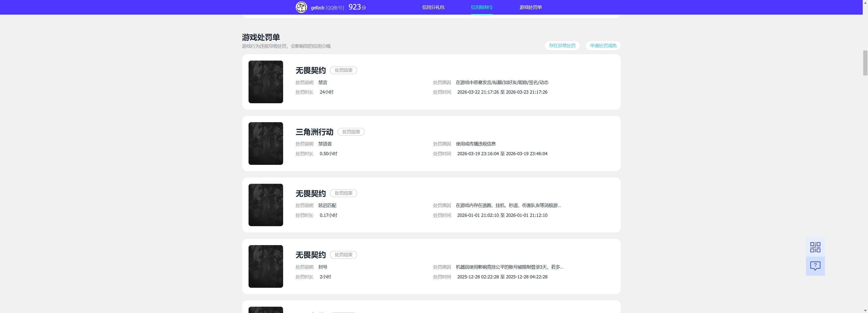
Task: Click the 处罚结束 badge beside 三角洲行动
Action: pos(351,132)
